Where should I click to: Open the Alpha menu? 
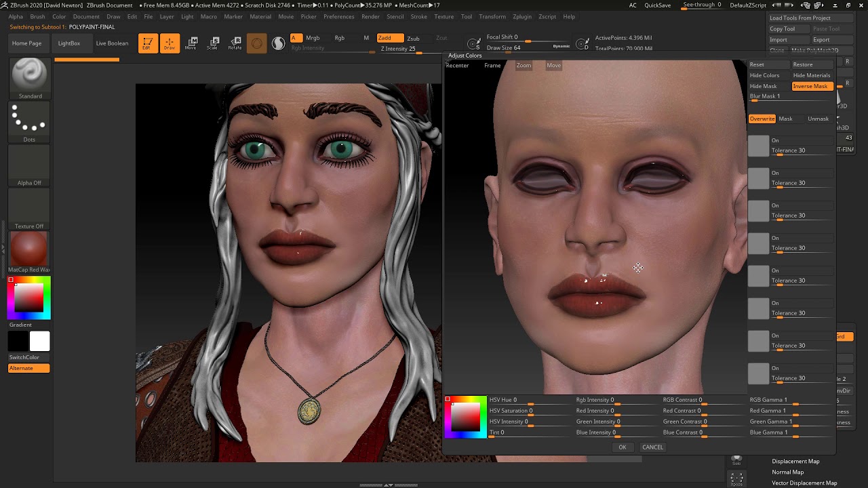(16, 16)
